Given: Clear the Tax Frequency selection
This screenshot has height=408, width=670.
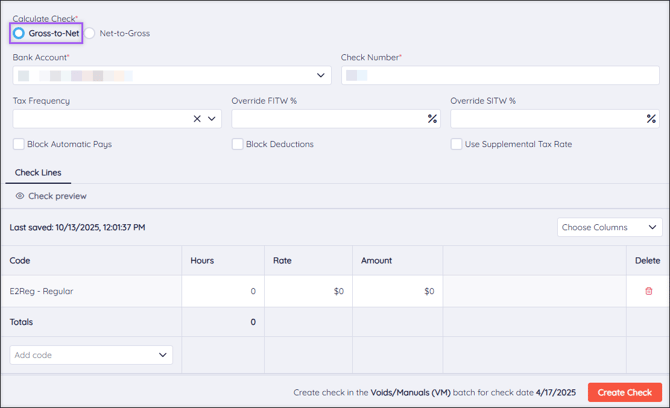Looking at the screenshot, I should click(197, 119).
